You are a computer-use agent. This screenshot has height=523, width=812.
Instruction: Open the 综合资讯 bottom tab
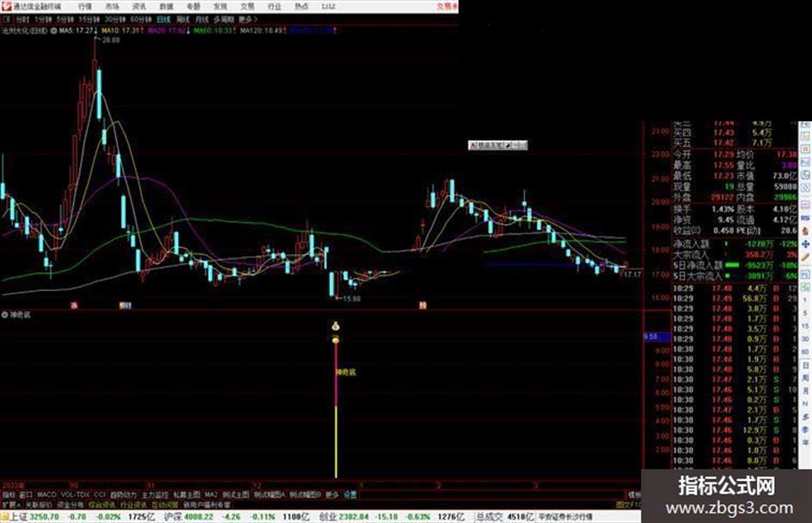pyautogui.click(x=102, y=504)
